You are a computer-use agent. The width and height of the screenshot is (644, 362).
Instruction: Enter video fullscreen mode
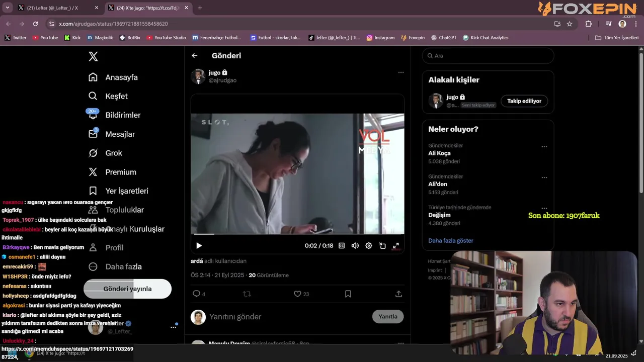[x=396, y=246]
